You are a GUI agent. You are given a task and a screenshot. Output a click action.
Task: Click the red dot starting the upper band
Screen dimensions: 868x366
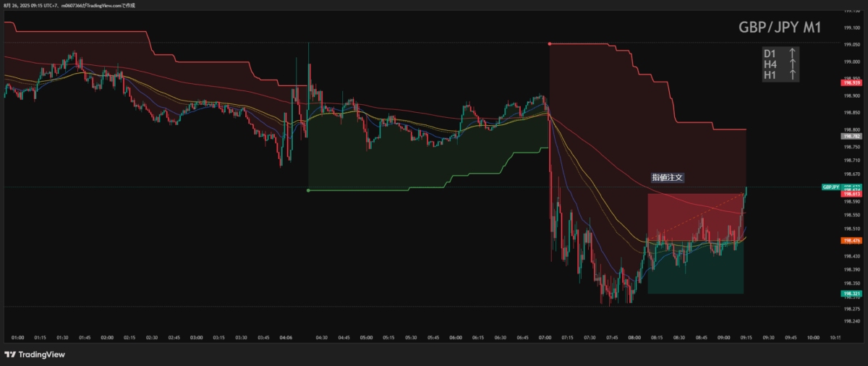pos(550,43)
